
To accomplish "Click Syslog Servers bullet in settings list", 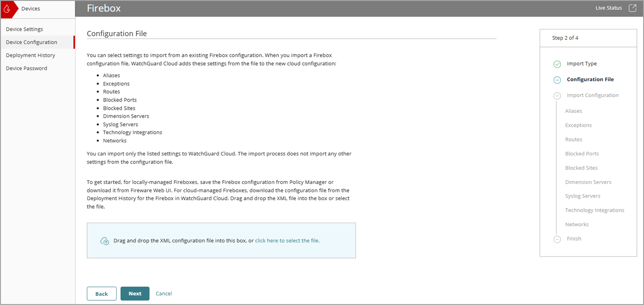I will pos(120,124).
